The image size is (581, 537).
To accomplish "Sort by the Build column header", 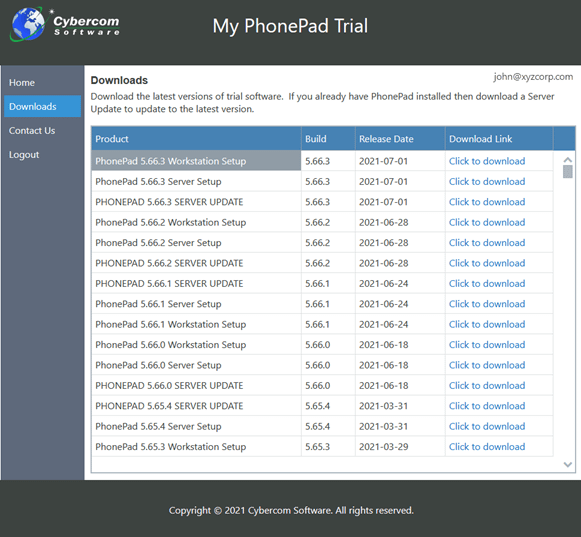I will click(328, 139).
